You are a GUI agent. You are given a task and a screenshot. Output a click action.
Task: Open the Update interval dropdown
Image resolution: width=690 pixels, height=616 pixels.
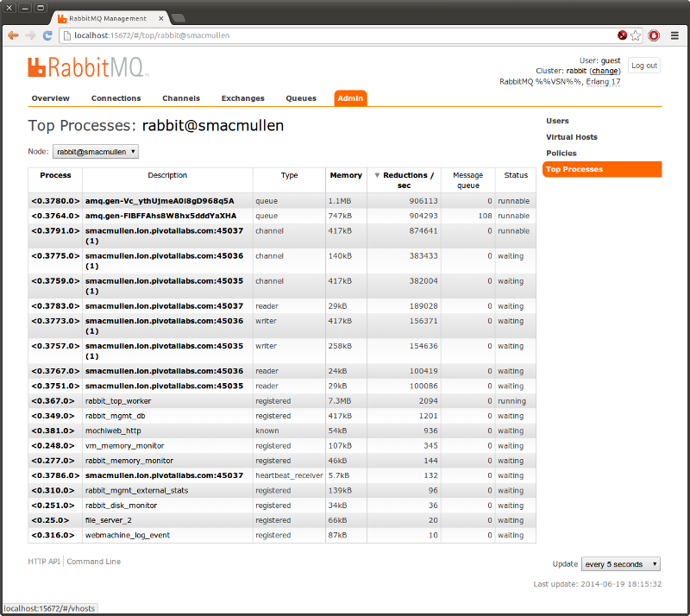coord(621,564)
